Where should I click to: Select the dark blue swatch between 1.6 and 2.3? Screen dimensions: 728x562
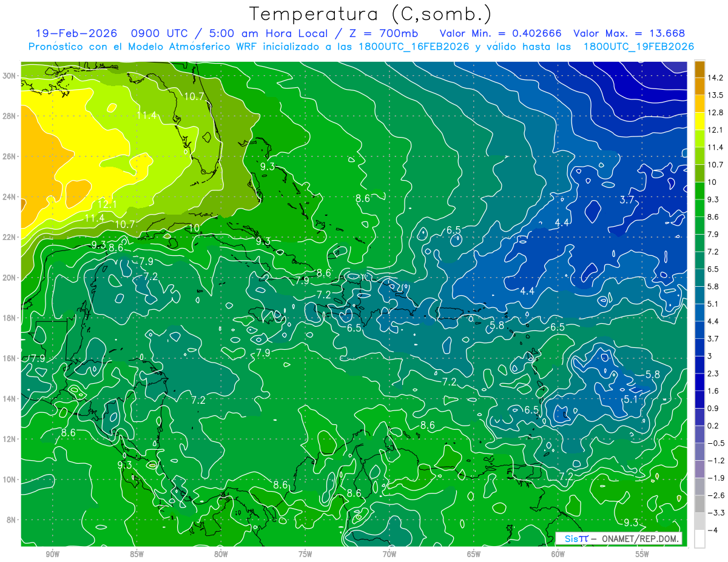click(699, 382)
